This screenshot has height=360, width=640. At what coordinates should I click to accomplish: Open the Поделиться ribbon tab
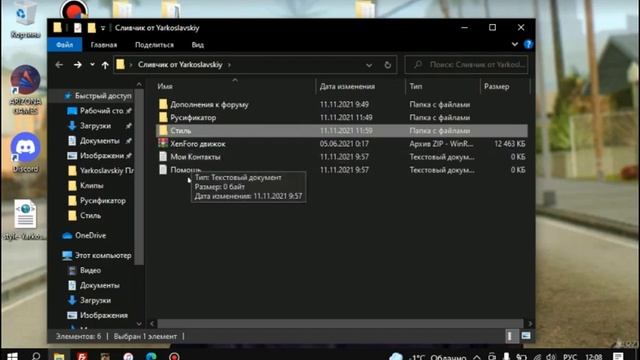(x=154, y=45)
